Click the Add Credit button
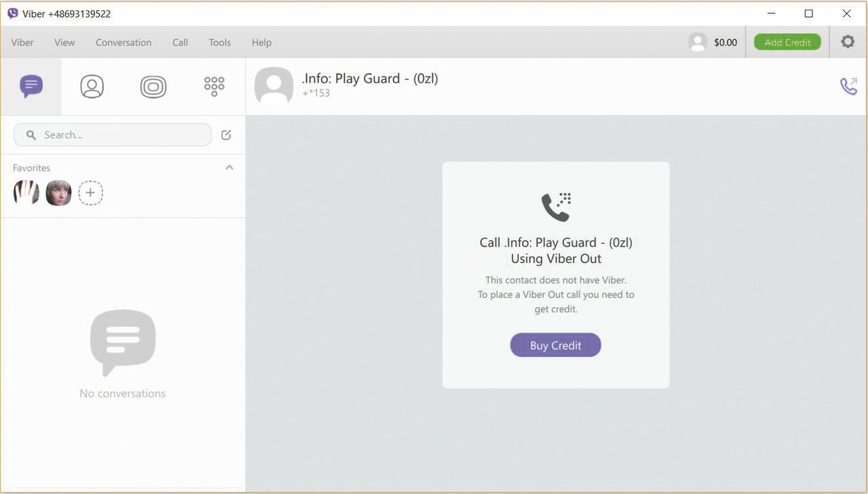Screen dimensions: 868x494 pos(787,42)
